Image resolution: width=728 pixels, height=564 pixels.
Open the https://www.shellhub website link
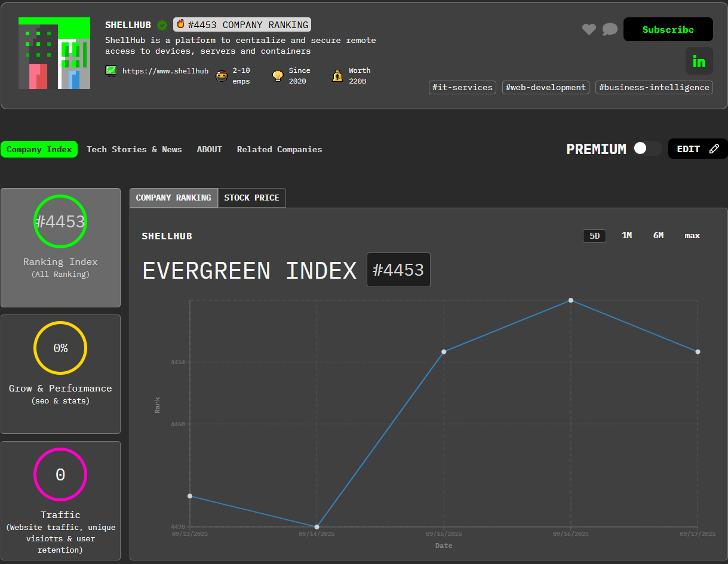(x=165, y=71)
